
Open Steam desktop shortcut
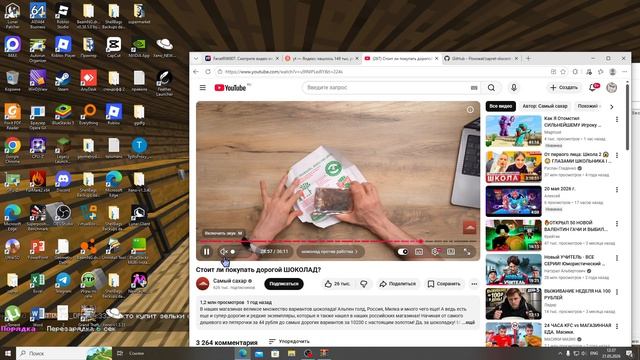[x=63, y=80]
